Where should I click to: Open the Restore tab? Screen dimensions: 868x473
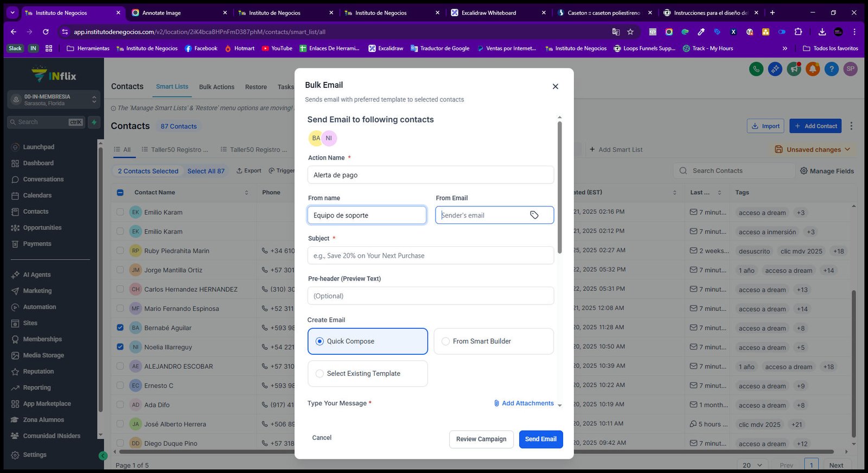[x=256, y=87]
